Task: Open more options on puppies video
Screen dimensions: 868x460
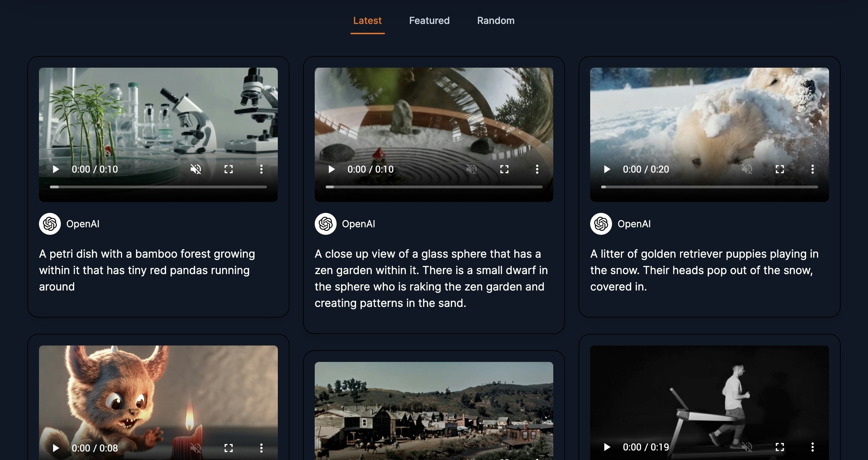Action: 813,169
